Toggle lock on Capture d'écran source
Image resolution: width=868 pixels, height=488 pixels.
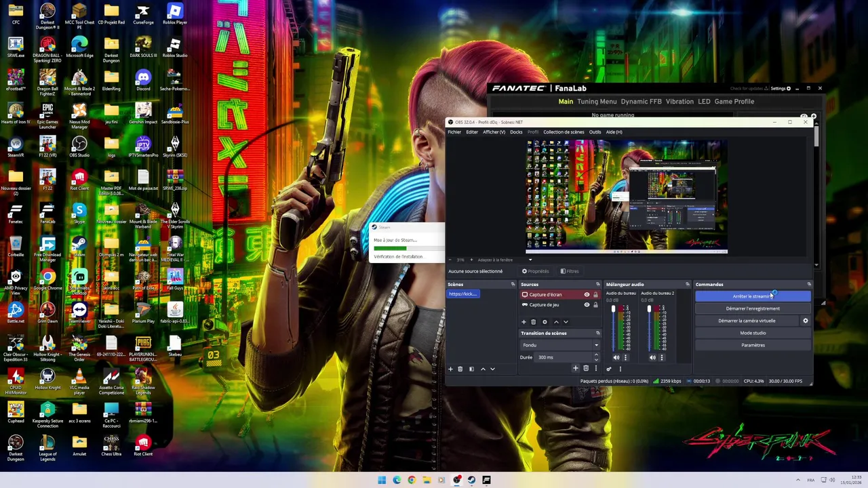click(595, 295)
